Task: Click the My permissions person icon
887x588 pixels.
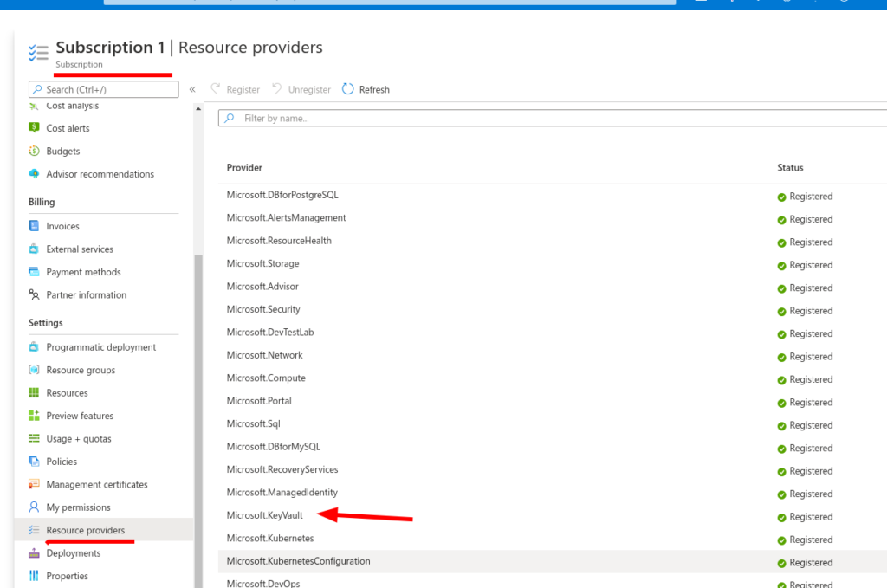Action: coord(34,507)
